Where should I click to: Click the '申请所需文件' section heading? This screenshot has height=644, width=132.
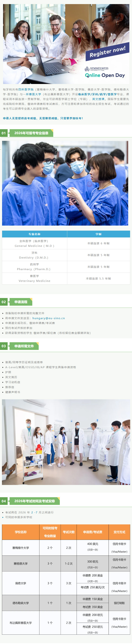(x=24, y=346)
